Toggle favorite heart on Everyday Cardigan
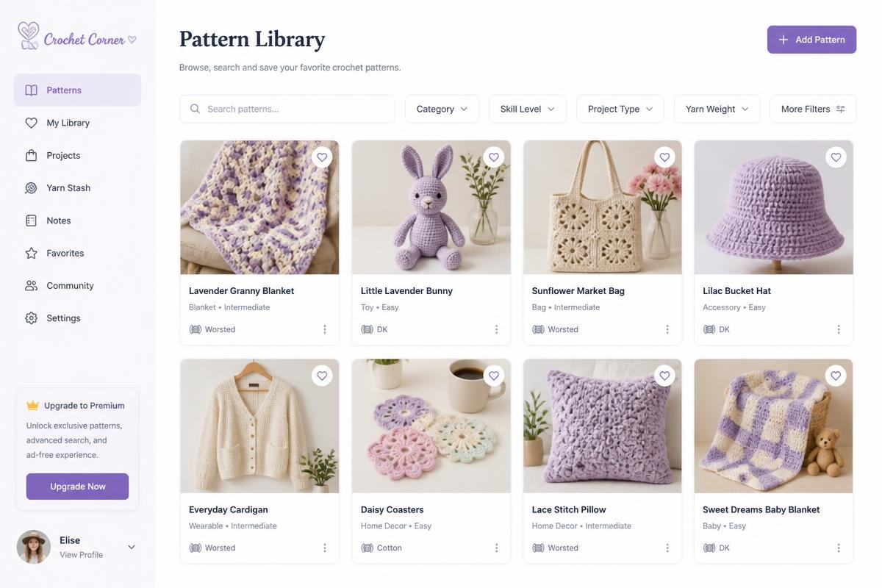 tap(322, 376)
